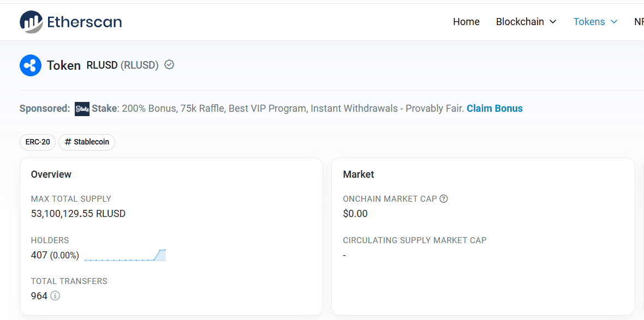
Task: Go to the Home menu item
Action: 466,22
